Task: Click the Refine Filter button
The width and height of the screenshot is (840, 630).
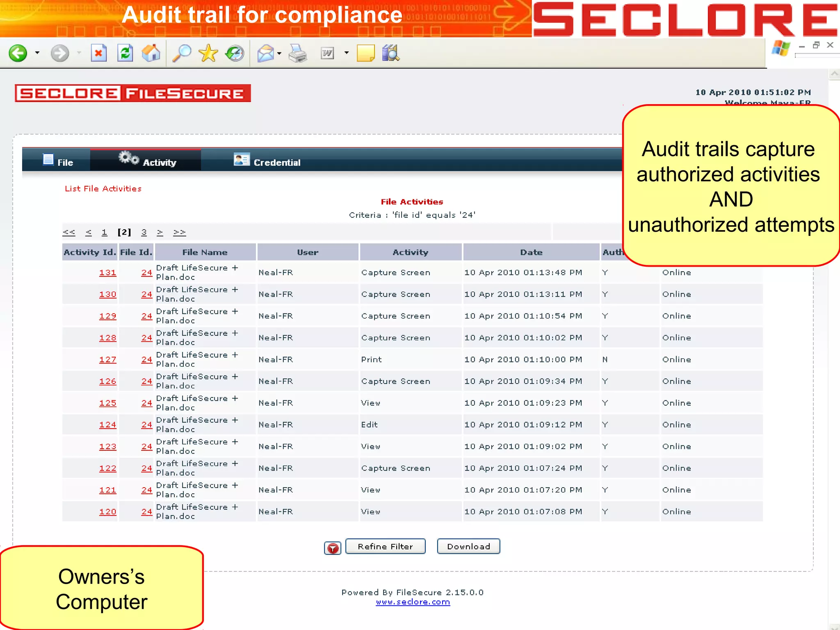Action: [385, 546]
